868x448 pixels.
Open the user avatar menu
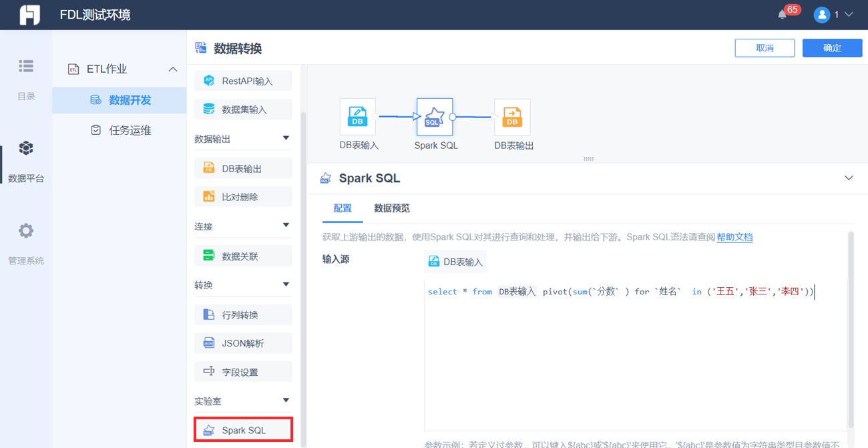(x=822, y=15)
